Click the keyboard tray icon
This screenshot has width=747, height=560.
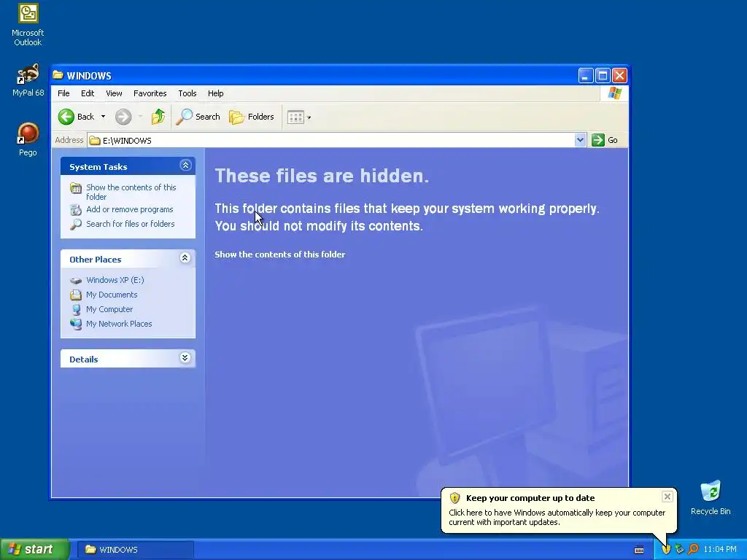tap(639, 550)
